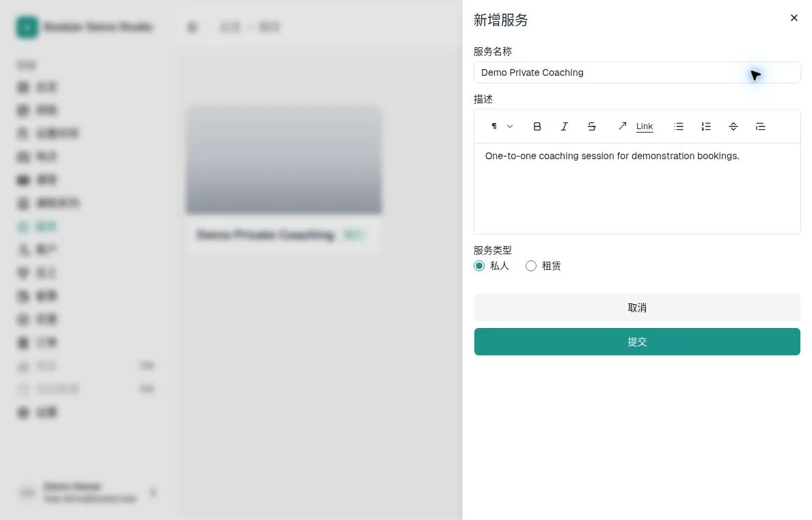Screen dimensions: 812x520
Task: Select the 私人 service type
Action: [479, 266]
